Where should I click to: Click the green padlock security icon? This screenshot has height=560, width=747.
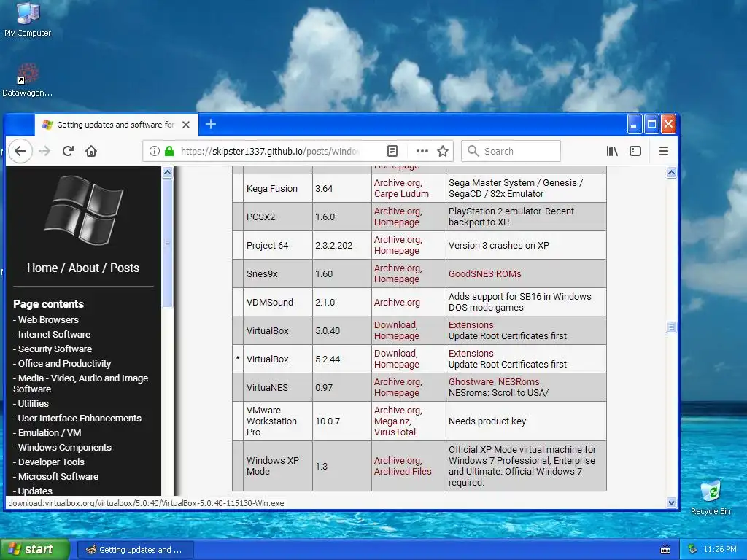[x=169, y=151]
